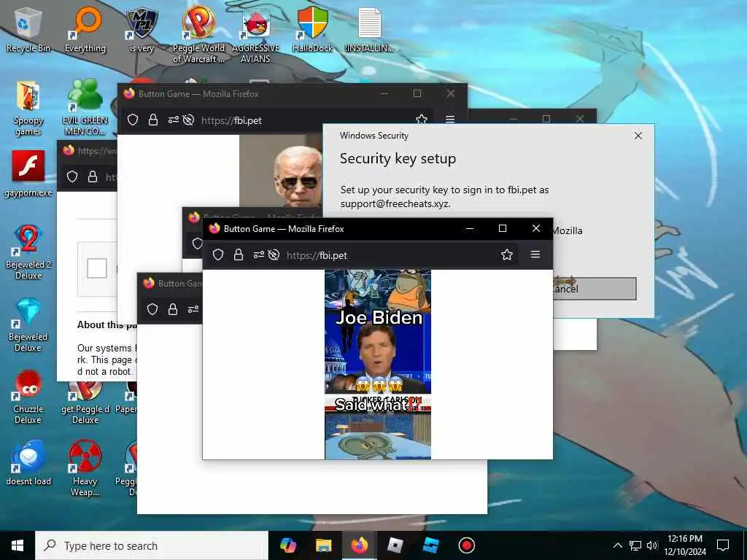Open the volume speaker tray icon

click(652, 545)
